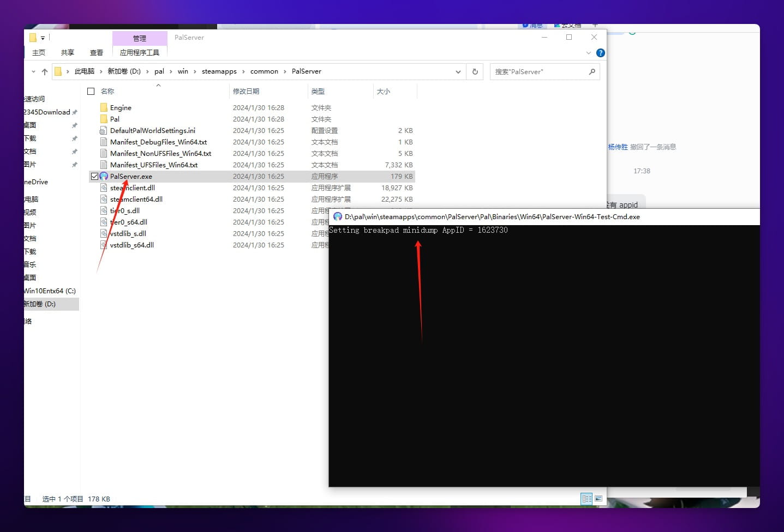Select 新加卷 (D:) in navigation pane

(x=51, y=304)
